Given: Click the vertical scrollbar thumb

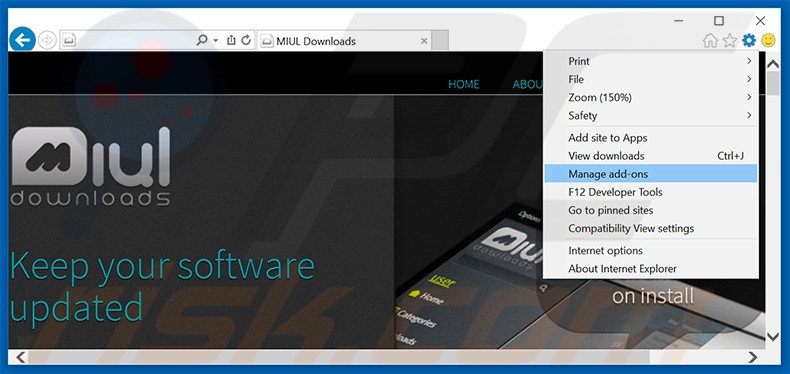Looking at the screenshot, I should pos(772,83).
